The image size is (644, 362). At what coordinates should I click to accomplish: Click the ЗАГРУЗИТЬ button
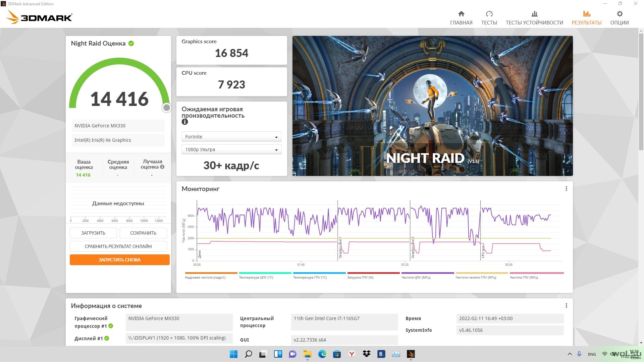coord(93,233)
